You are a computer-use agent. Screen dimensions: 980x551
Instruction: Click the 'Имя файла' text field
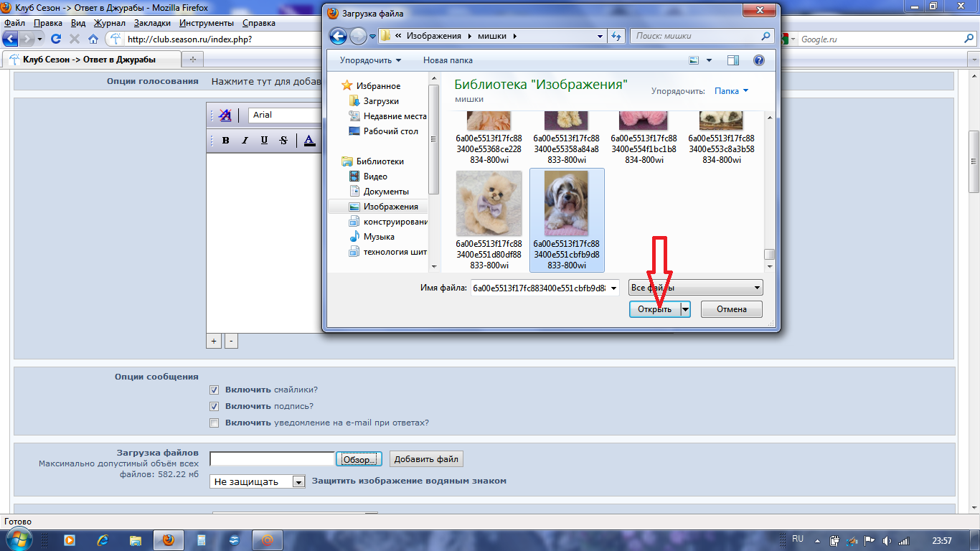[539, 288]
